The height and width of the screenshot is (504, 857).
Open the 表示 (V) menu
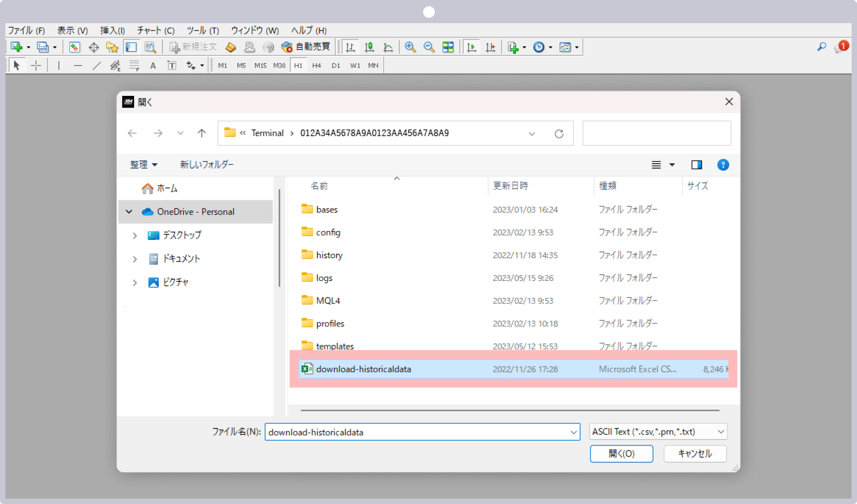click(72, 30)
